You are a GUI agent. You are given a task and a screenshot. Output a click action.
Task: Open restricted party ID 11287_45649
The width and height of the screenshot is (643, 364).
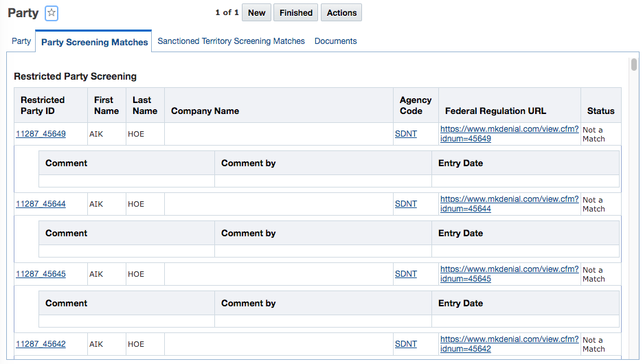(x=41, y=134)
